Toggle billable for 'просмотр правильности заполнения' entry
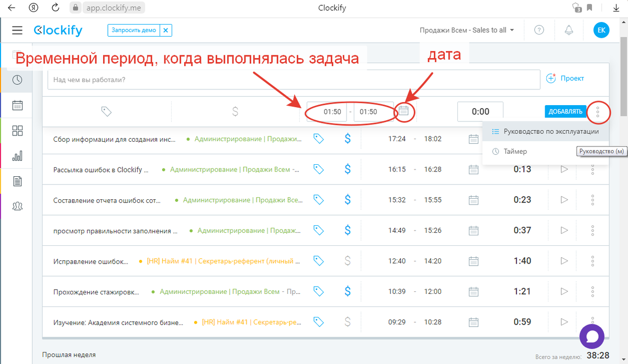The image size is (628, 364). coord(347,230)
